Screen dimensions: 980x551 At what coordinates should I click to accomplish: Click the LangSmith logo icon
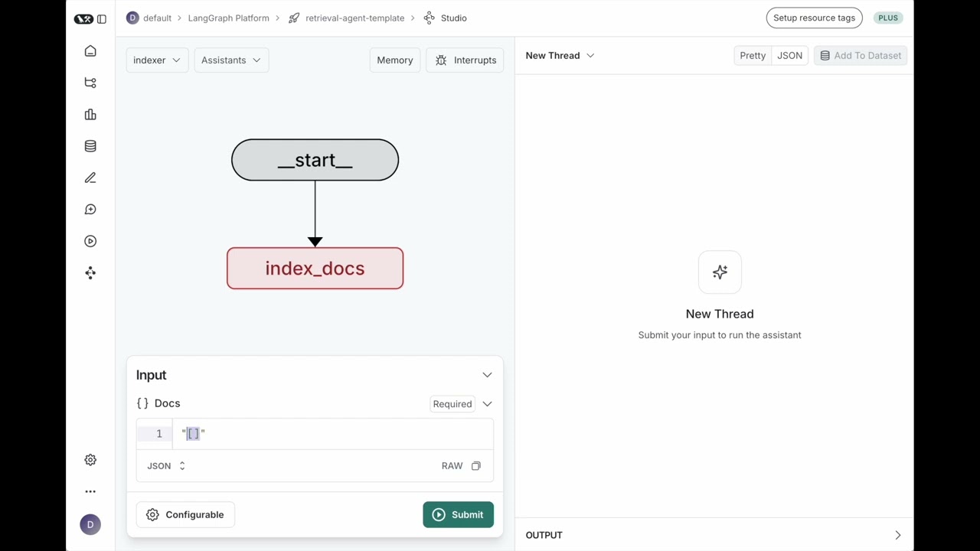coord(83,19)
